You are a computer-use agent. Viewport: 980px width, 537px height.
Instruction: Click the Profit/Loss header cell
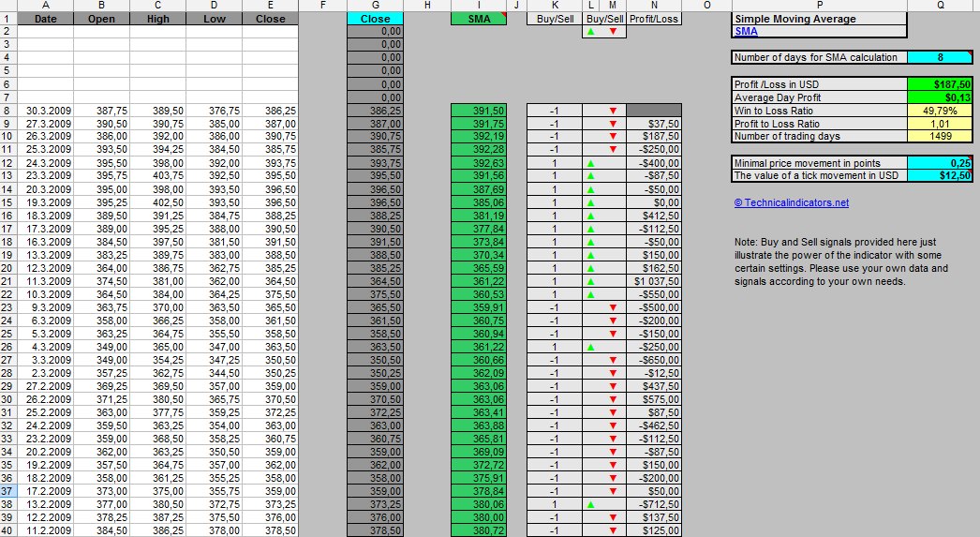(x=654, y=19)
